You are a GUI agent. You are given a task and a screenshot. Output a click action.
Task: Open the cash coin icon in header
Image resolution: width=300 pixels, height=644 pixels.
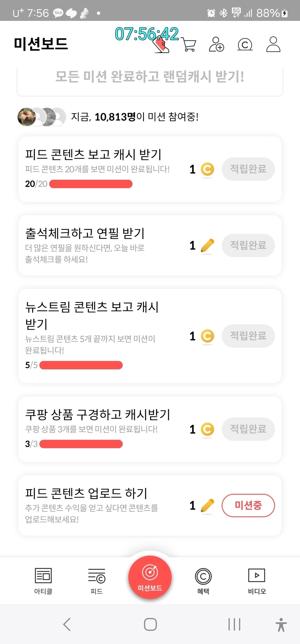tap(245, 45)
